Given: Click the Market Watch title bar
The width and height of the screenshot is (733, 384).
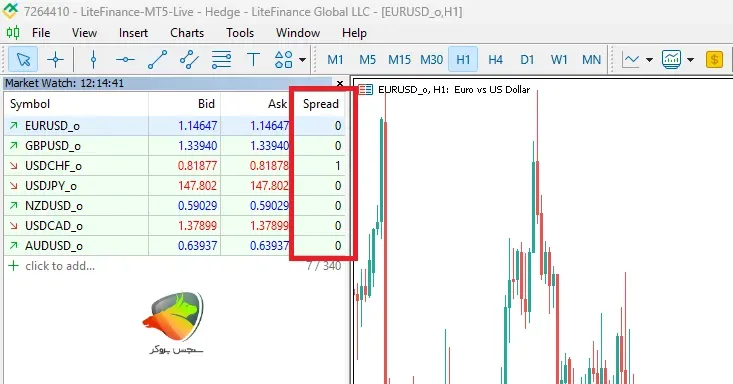Looking at the screenshot, I should click(168, 84).
